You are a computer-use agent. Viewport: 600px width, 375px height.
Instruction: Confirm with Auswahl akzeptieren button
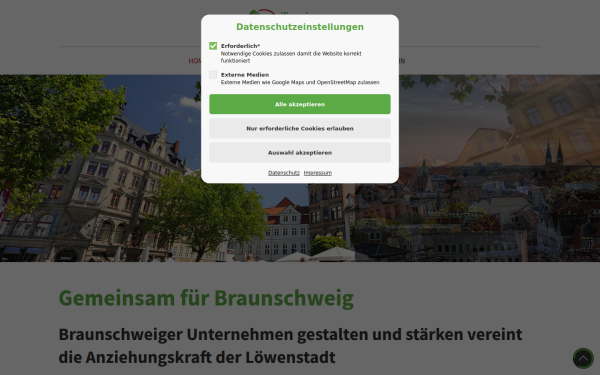[300, 152]
